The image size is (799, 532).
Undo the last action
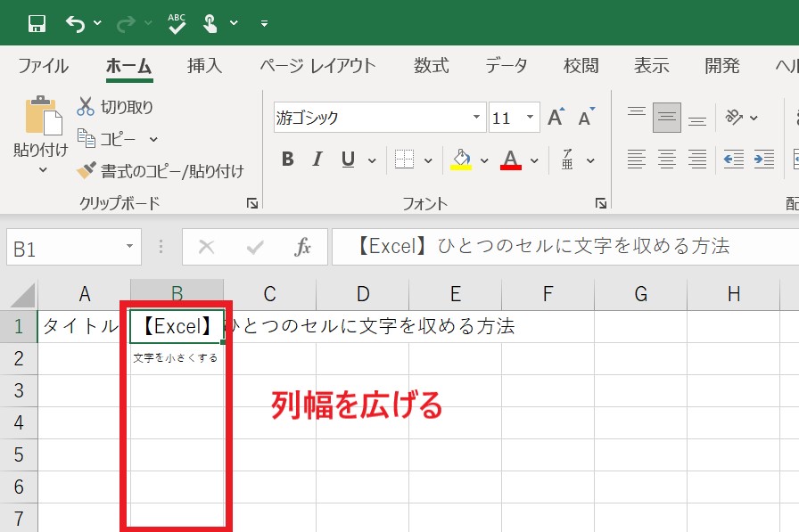[76, 23]
